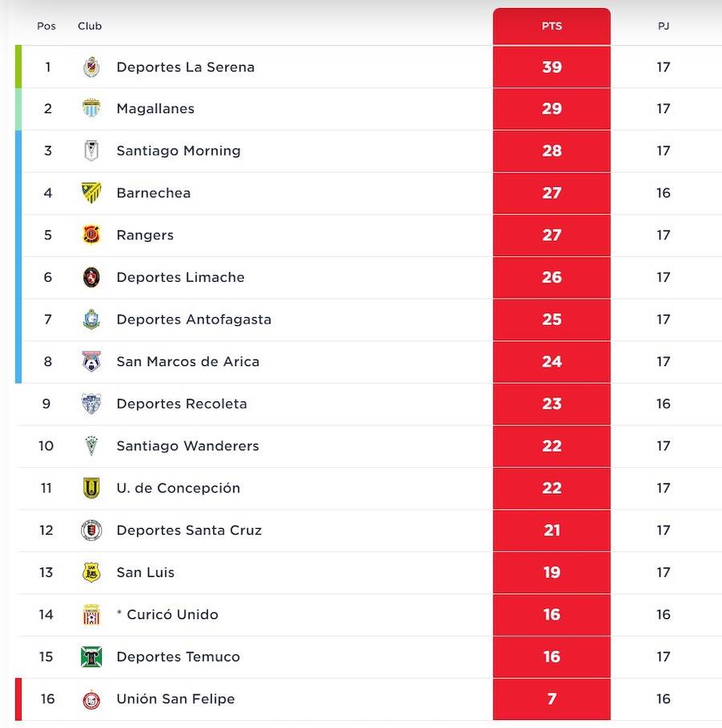Screen dimensions: 722x728
Task: Click the Magallanes club crest
Action: tap(91, 108)
